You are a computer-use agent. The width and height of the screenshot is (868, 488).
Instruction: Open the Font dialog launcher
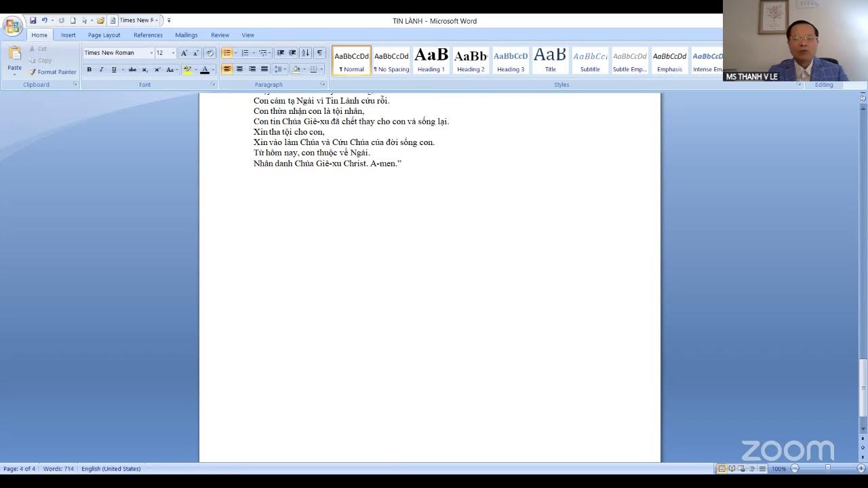(x=213, y=85)
